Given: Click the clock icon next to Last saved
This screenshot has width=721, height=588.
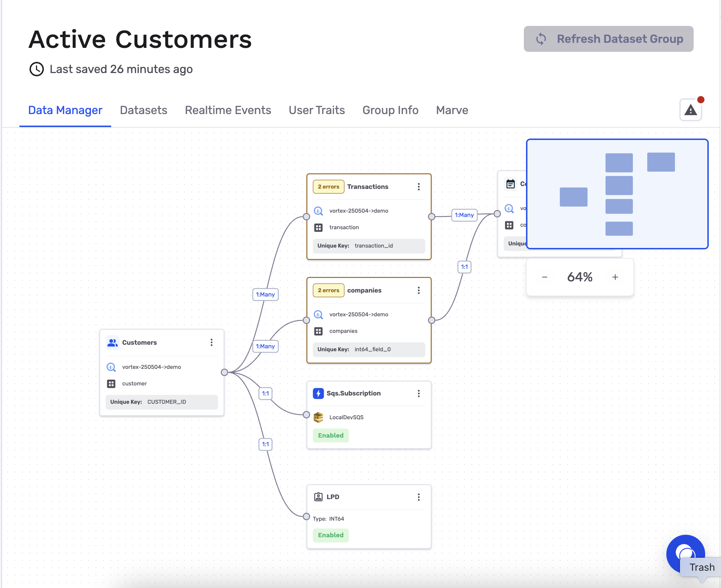Looking at the screenshot, I should tap(36, 69).
